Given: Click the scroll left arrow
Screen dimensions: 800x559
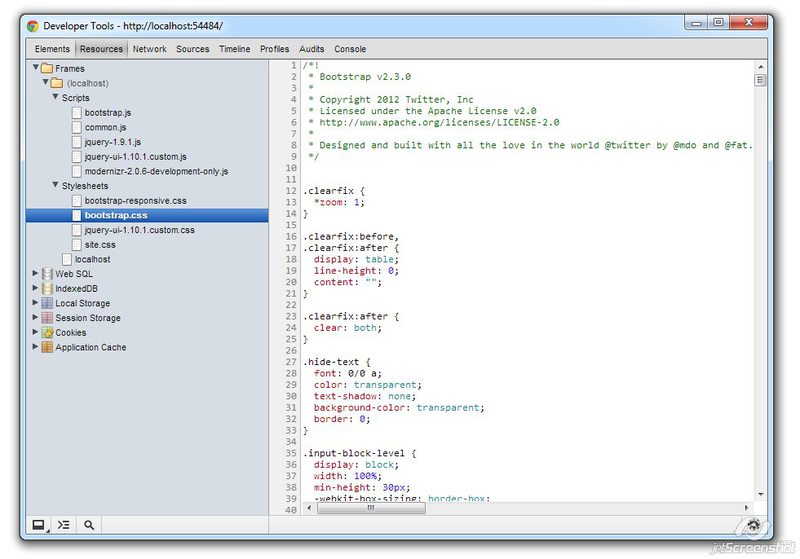Looking at the screenshot, I should coord(309,508).
